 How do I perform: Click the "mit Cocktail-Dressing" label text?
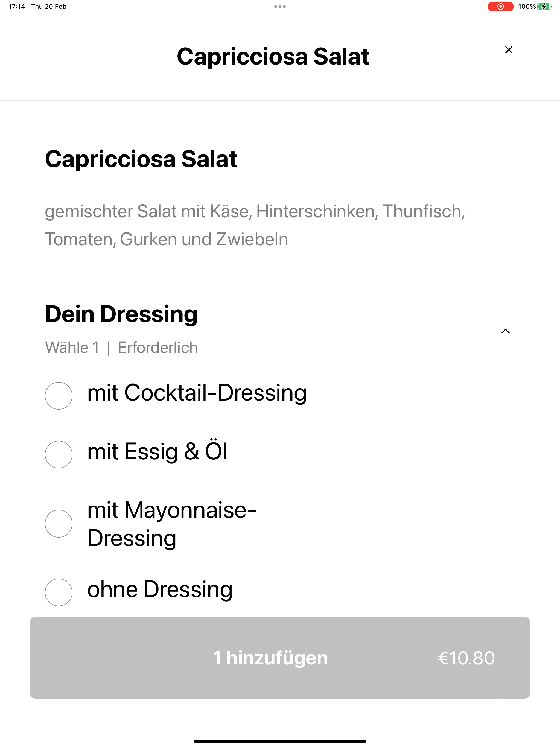pos(197,393)
